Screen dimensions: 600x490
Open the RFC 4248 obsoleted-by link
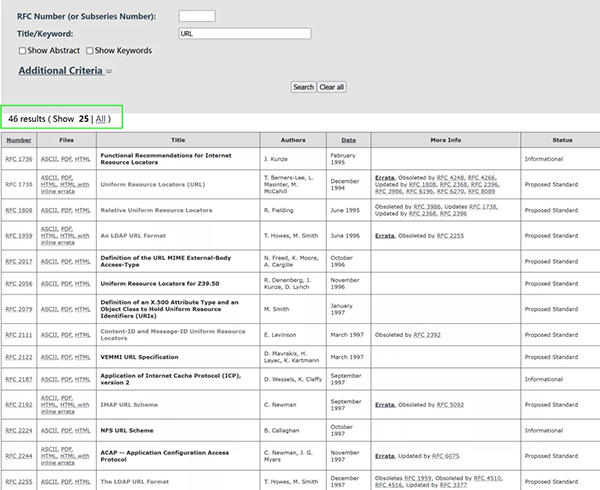(450, 177)
